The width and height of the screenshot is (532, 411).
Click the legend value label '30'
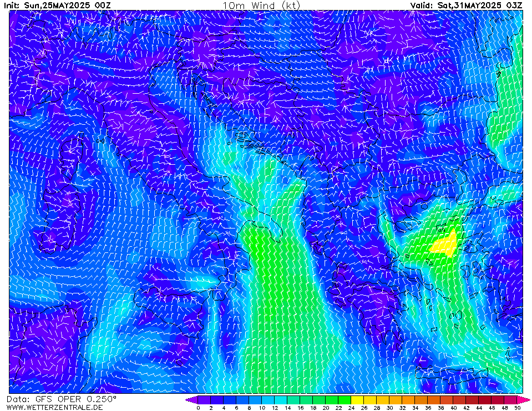tap(389, 408)
